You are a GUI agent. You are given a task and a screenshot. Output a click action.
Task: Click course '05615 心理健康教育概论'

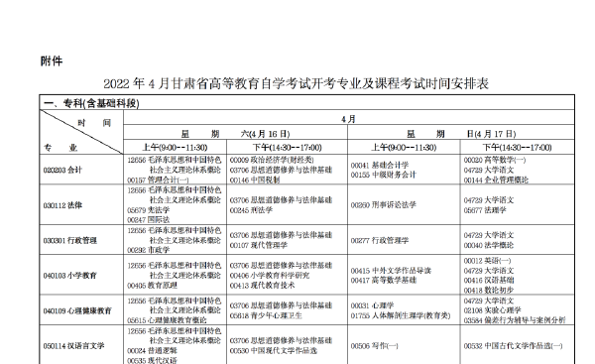(167, 320)
